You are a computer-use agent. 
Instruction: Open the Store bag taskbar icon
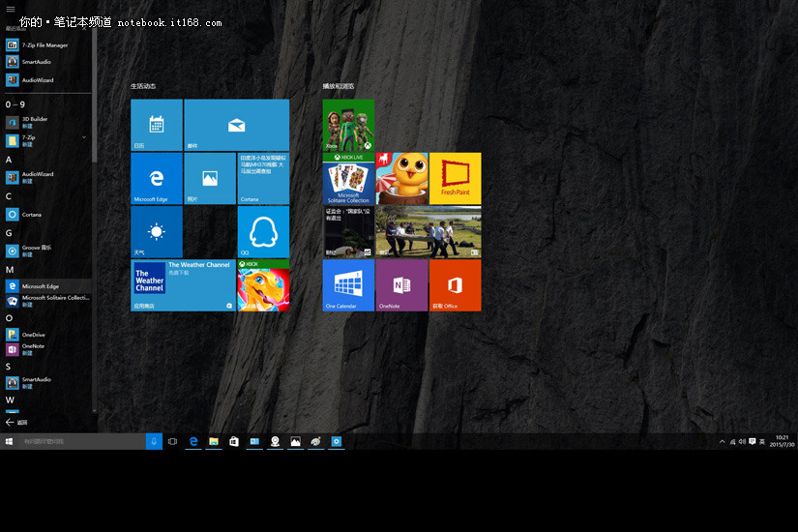coord(234,441)
